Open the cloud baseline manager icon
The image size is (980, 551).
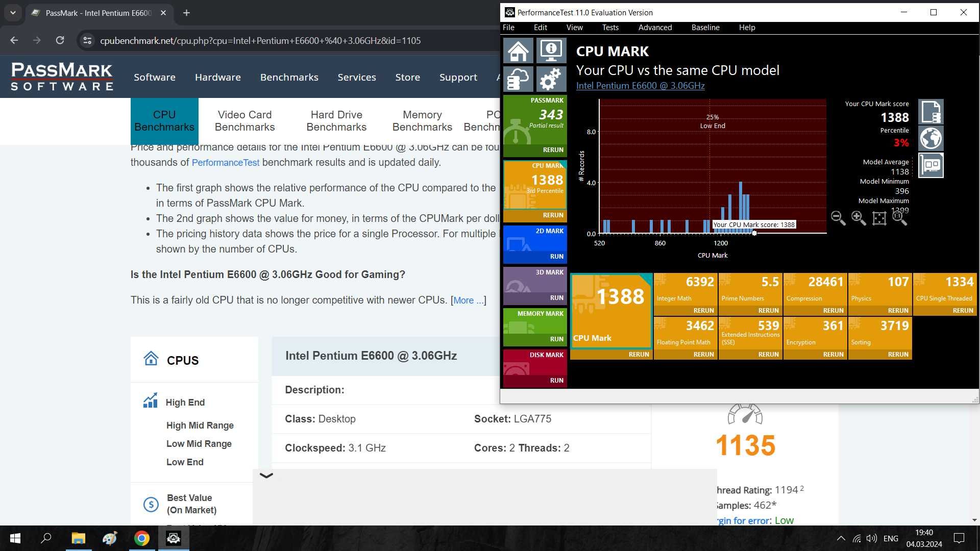518,79
